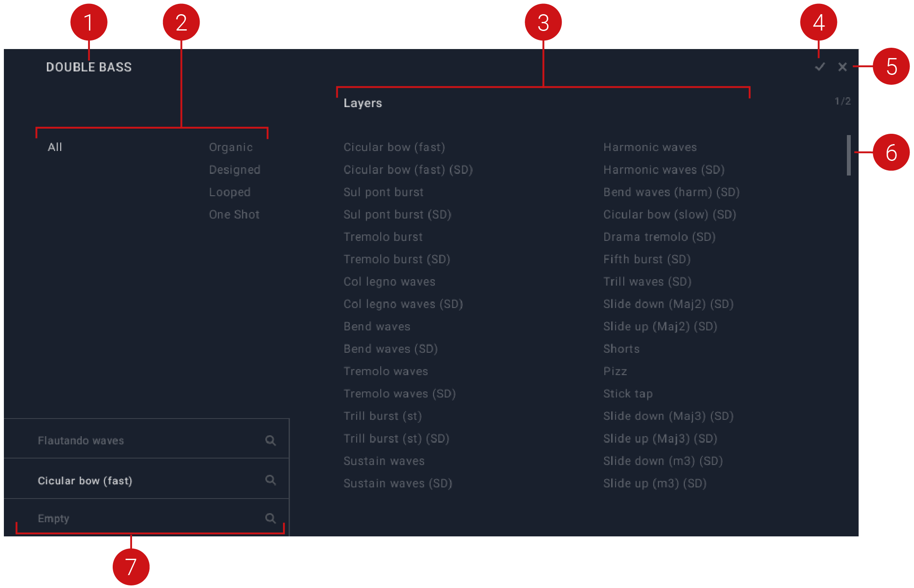Choose Sustain waves from the list
This screenshot has width=914, height=588.
[384, 461]
